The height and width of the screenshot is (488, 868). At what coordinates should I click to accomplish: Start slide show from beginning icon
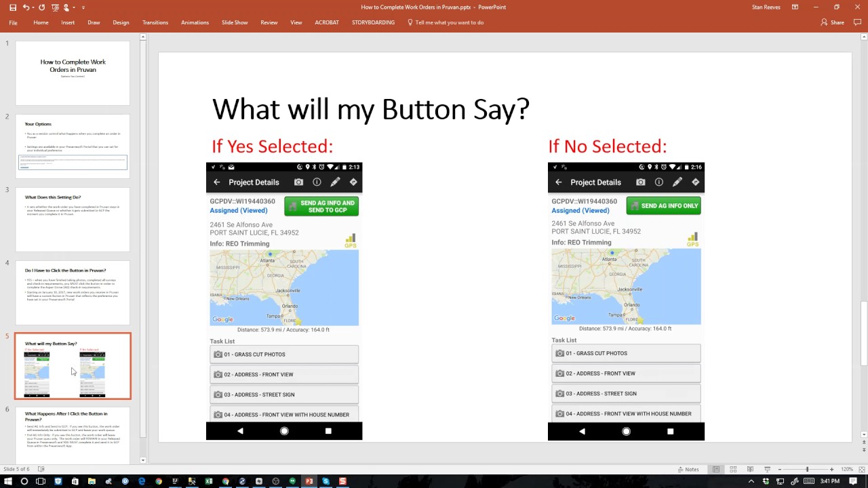pos(55,7)
